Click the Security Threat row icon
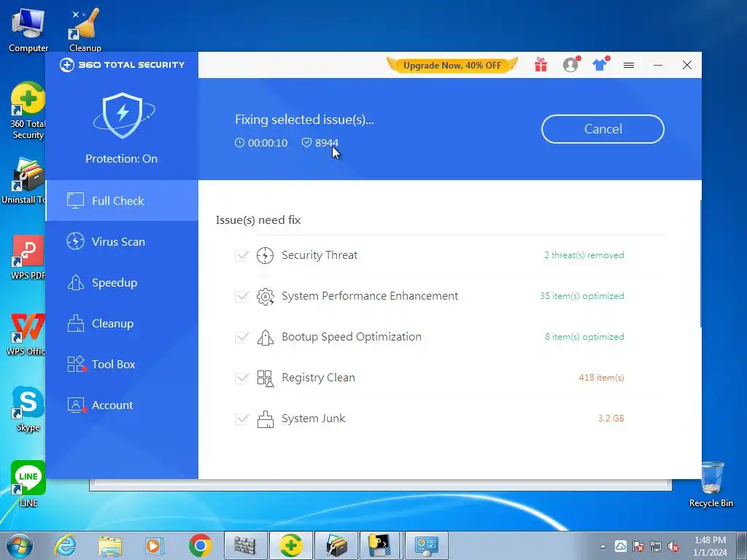747x560 pixels. point(265,255)
